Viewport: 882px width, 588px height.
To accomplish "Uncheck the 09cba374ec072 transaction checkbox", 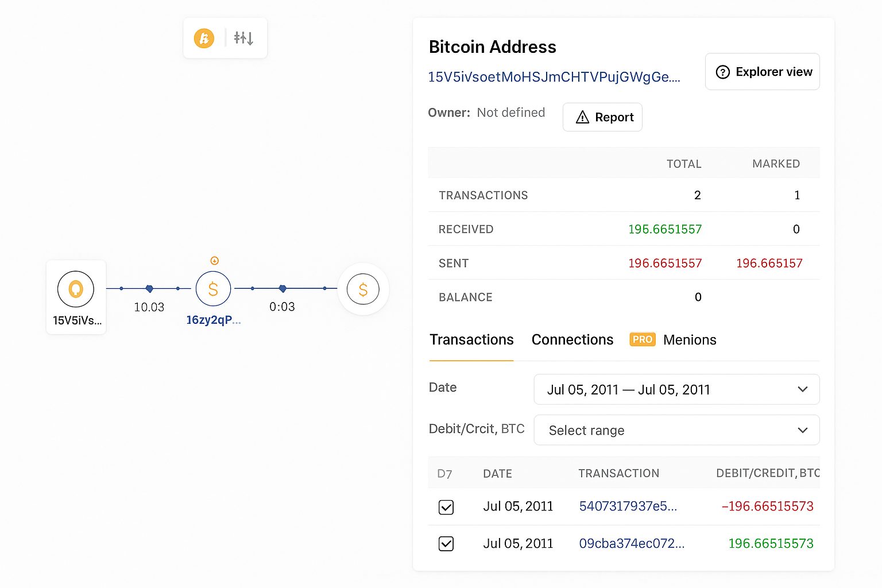I will 446,544.
